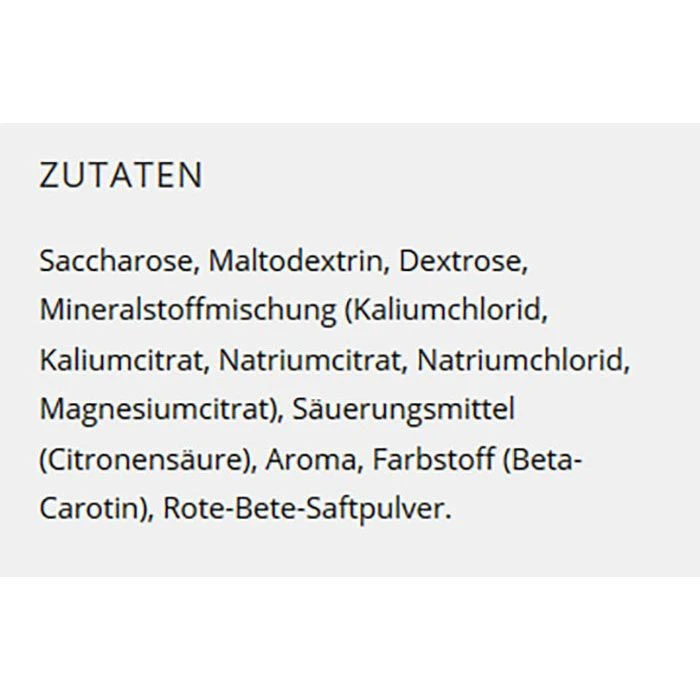The image size is (700, 700).
Task: Click the word Mineralstoffmischung
Action: coord(188,310)
